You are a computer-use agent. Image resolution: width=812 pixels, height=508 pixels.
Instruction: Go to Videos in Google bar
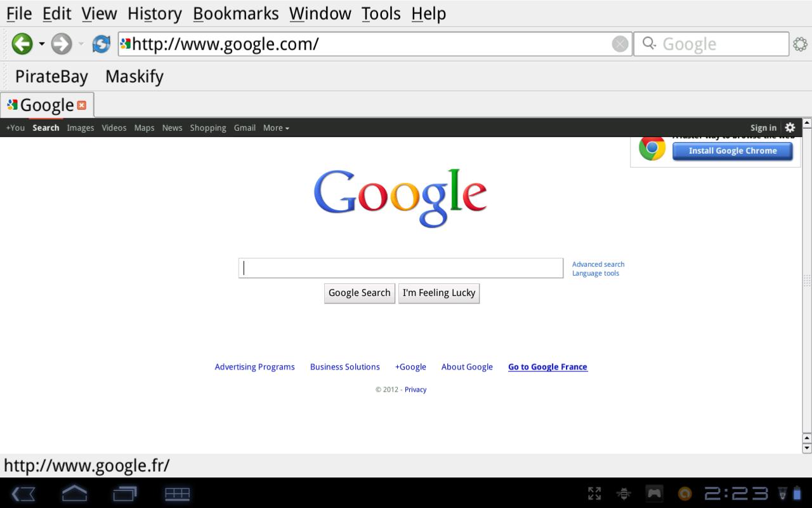click(114, 128)
